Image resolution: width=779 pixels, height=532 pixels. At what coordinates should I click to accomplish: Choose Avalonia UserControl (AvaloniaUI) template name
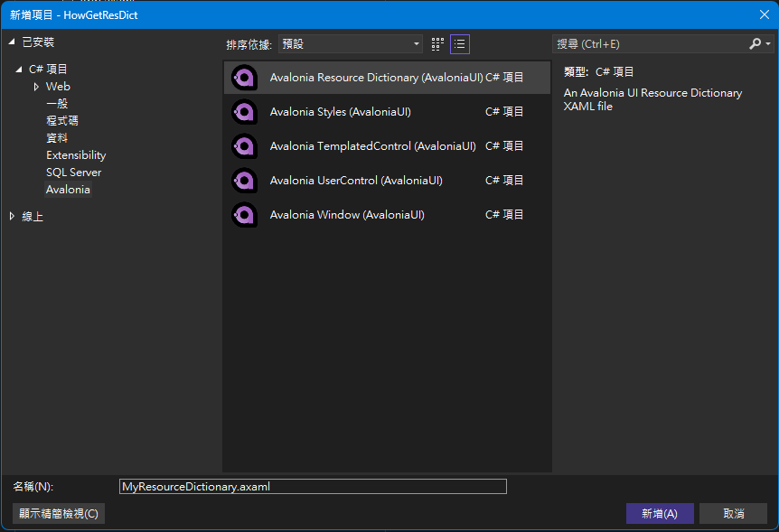[x=356, y=181]
